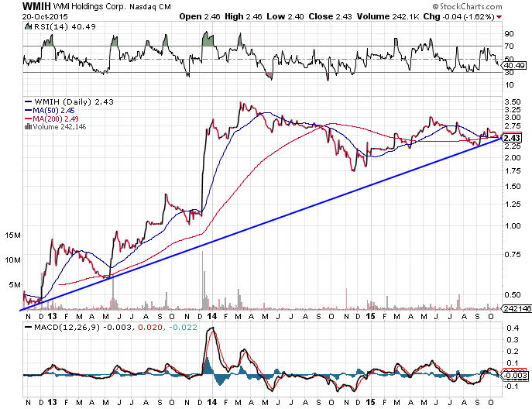The image size is (532, 409).
Task: Click the red MA(200) line swatch
Action: (x=28, y=119)
